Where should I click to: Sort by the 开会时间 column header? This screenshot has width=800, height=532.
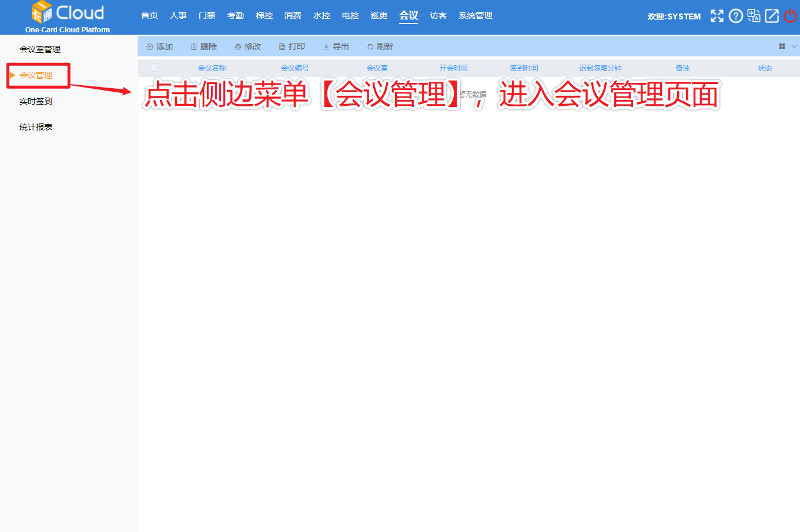pyautogui.click(x=453, y=68)
